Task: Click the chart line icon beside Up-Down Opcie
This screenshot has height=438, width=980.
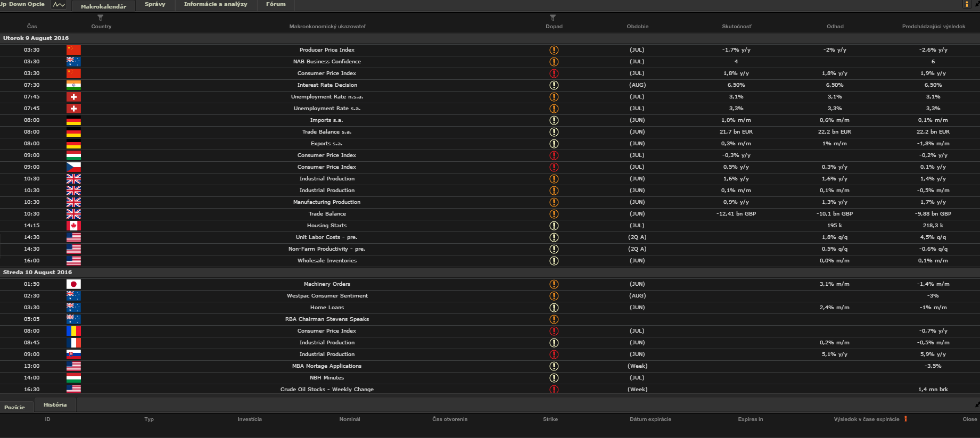Action: [x=59, y=5]
